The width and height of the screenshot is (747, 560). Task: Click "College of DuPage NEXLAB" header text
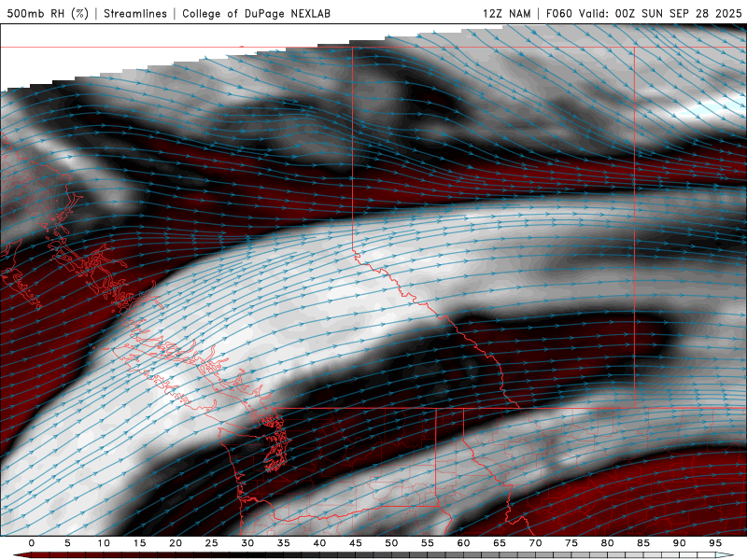[256, 13]
